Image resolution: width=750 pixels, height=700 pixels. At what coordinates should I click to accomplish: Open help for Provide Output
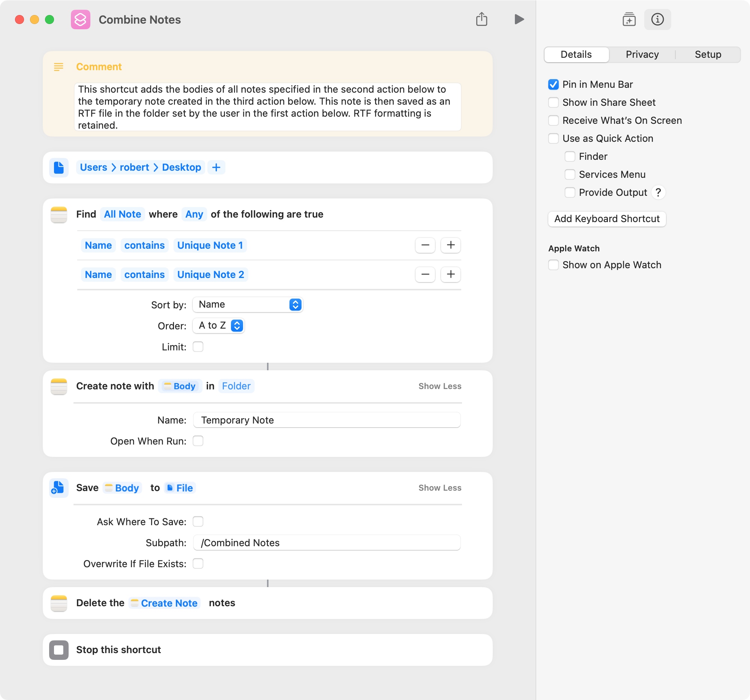click(658, 192)
